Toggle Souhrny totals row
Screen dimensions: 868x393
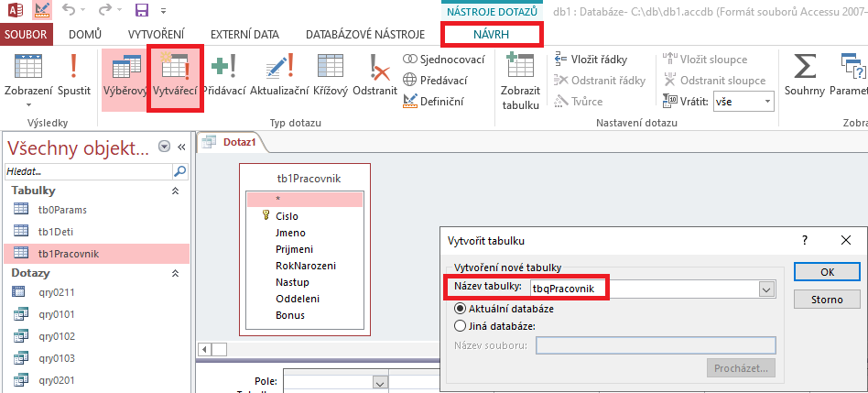(804, 74)
